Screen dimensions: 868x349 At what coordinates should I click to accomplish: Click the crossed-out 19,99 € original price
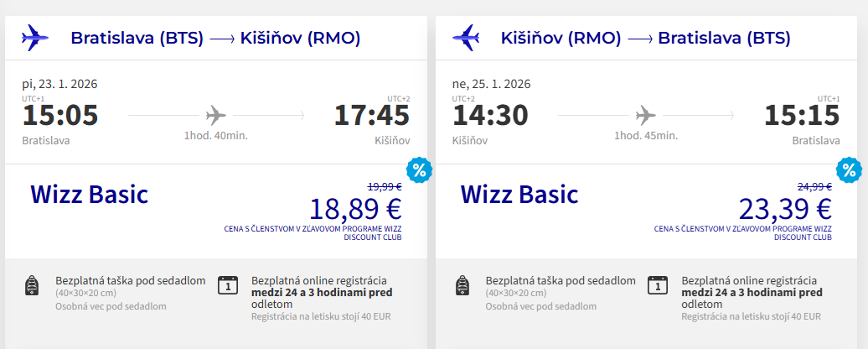(x=385, y=187)
